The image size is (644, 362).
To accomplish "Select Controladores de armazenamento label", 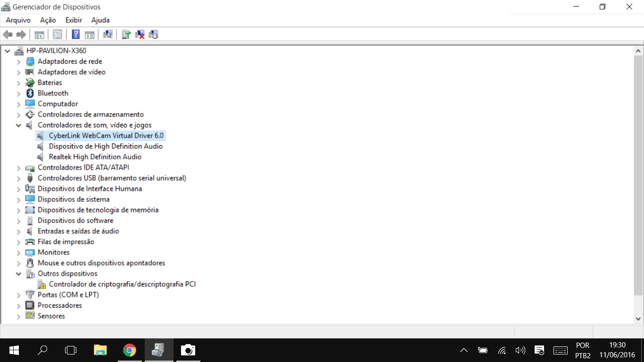I will pos(91,115).
